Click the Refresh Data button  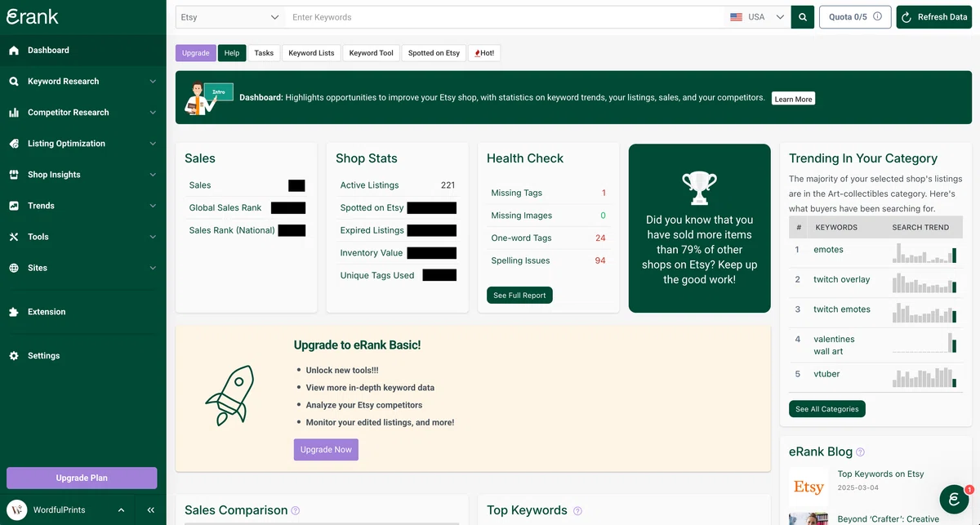[x=933, y=17]
